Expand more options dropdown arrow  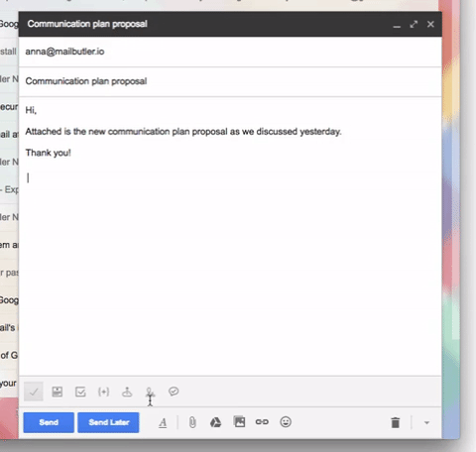coord(426,422)
